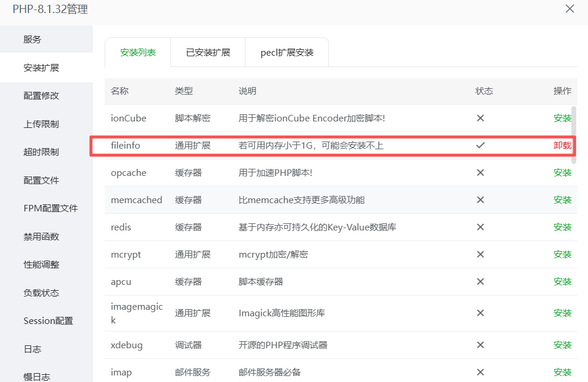Viewport: 588px width, 382px height.
Task: Click the memcached X status icon
Action: coord(480,200)
